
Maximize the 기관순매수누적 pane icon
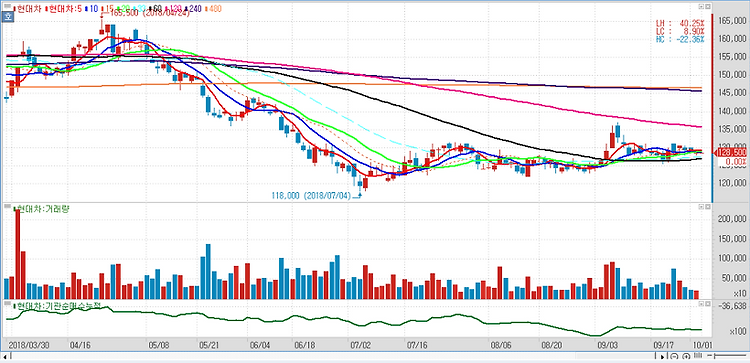707,303
